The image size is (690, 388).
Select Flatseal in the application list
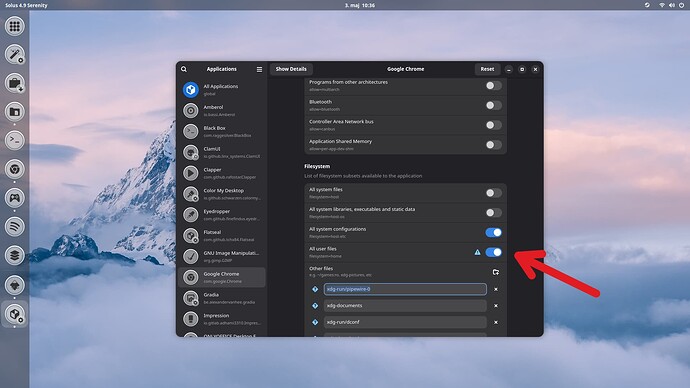(x=222, y=235)
